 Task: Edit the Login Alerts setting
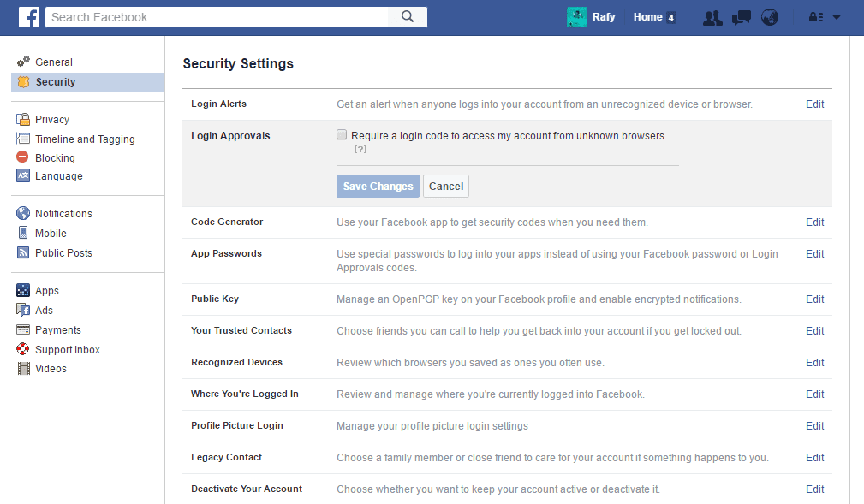(x=814, y=104)
